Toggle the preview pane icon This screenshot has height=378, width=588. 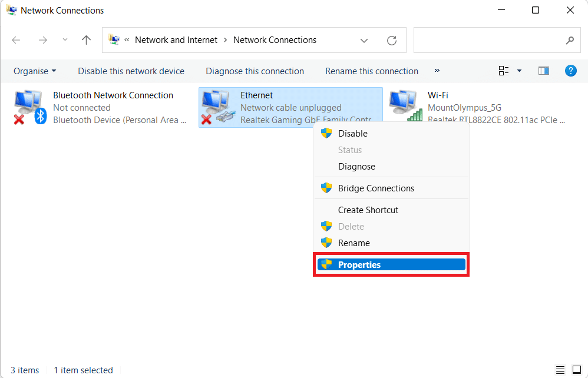click(x=543, y=70)
